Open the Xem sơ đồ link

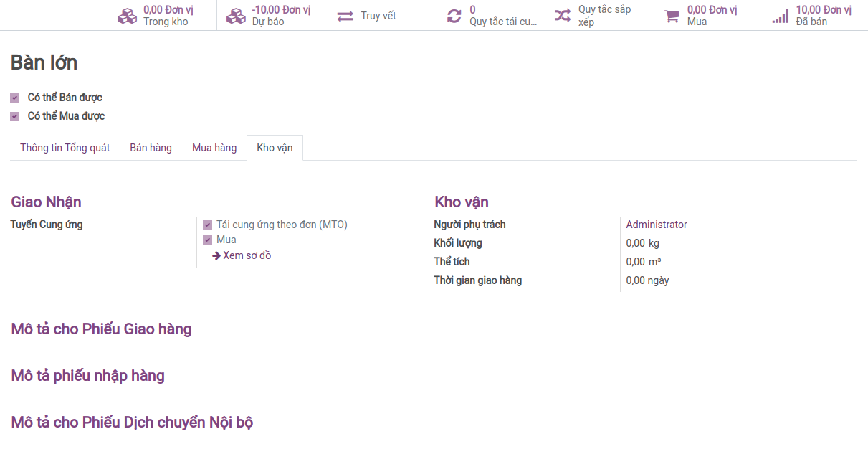(x=247, y=255)
